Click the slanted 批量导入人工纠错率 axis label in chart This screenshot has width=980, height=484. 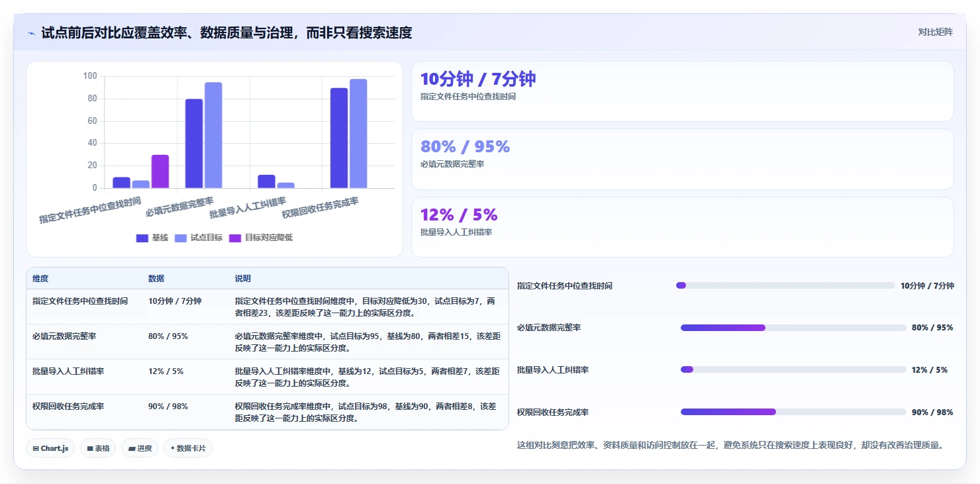(x=248, y=208)
